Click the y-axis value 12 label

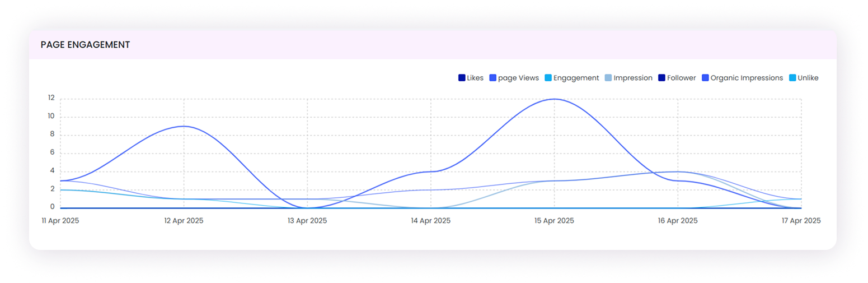[51, 98]
